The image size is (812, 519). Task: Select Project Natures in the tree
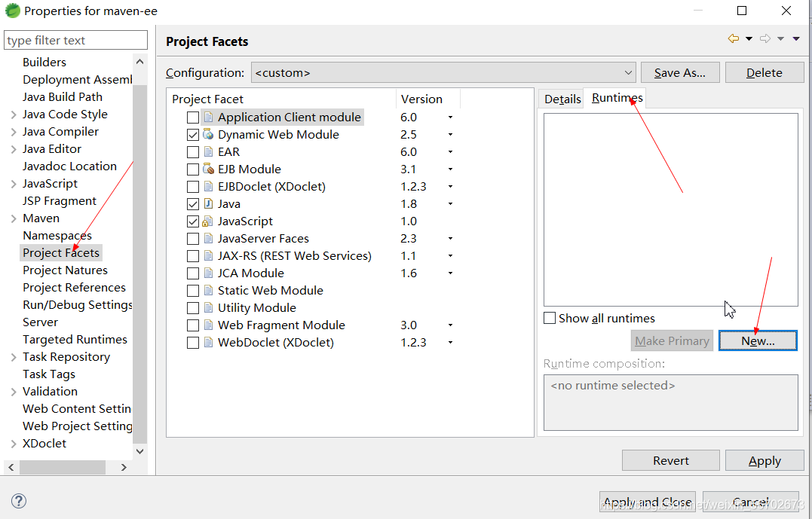point(65,270)
